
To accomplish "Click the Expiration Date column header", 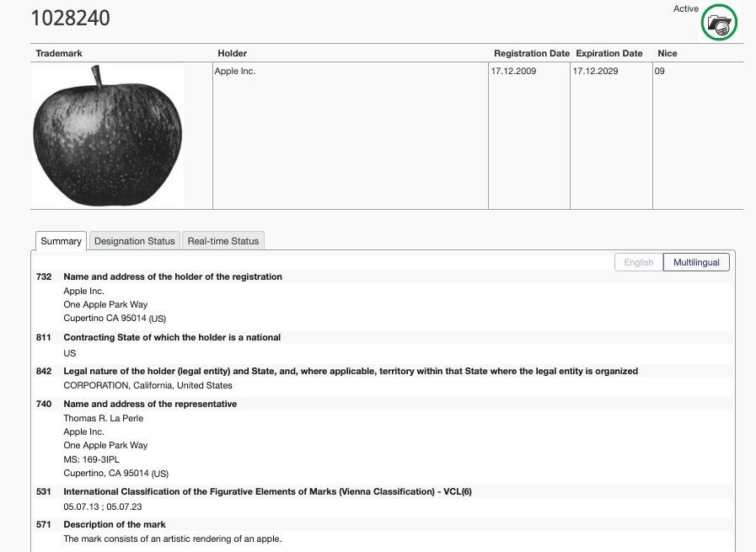I will [609, 53].
